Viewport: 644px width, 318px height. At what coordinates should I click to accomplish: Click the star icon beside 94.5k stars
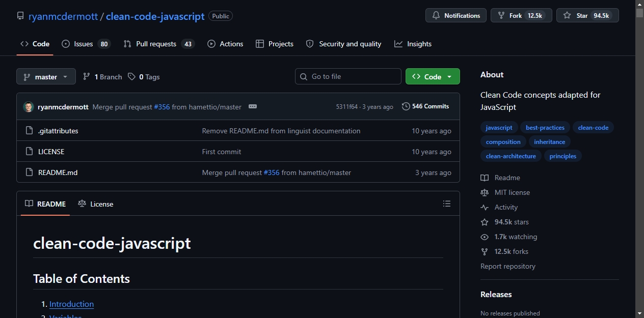coord(485,222)
